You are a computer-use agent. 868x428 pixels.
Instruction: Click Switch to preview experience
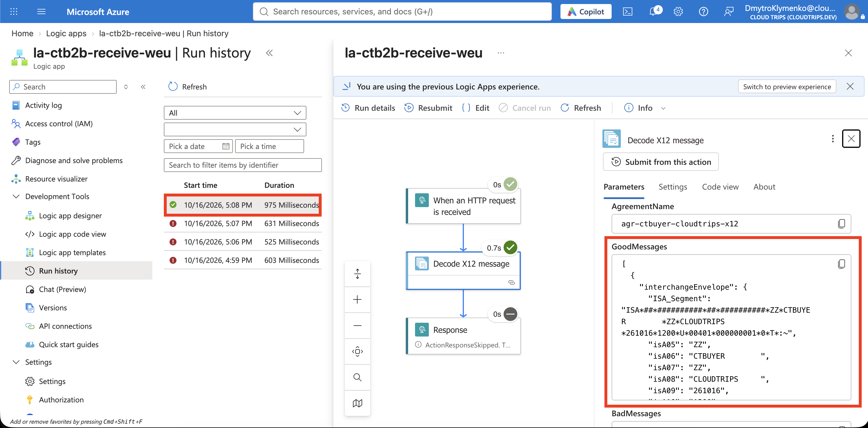[x=787, y=87]
